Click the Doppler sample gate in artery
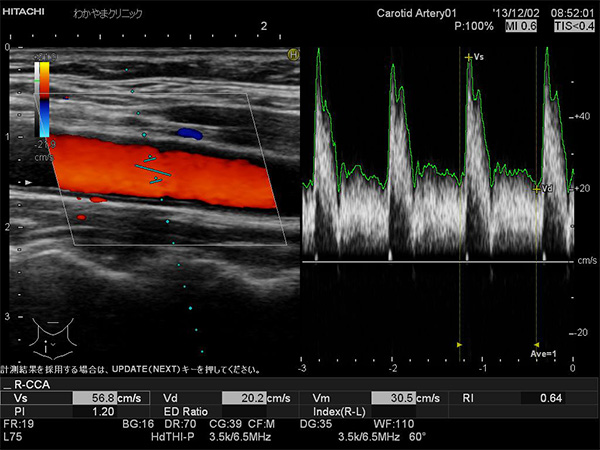600x450 pixels. [153, 166]
